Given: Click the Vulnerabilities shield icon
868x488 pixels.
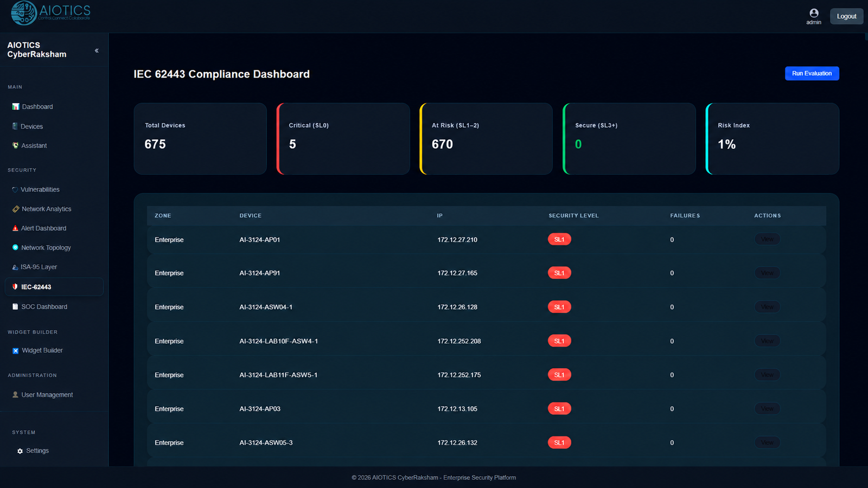Looking at the screenshot, I should pos(15,190).
